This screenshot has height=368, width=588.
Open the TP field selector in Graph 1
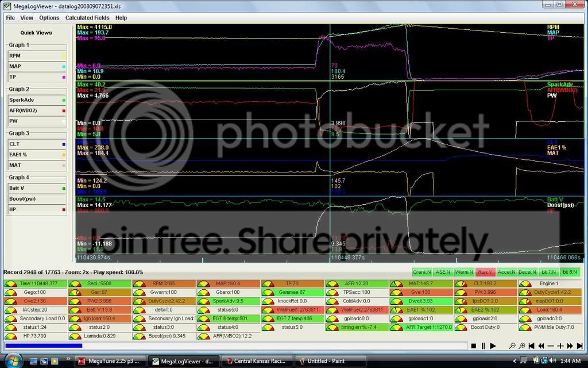pyautogui.click(x=37, y=77)
